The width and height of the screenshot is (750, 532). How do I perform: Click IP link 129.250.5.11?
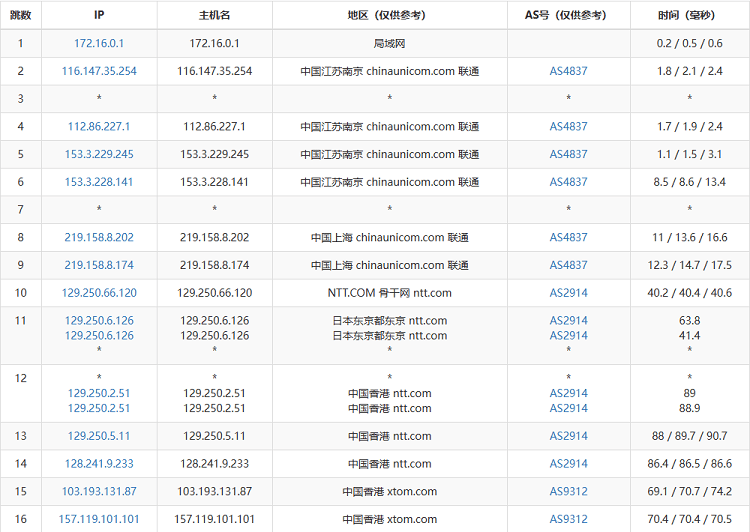point(99,436)
